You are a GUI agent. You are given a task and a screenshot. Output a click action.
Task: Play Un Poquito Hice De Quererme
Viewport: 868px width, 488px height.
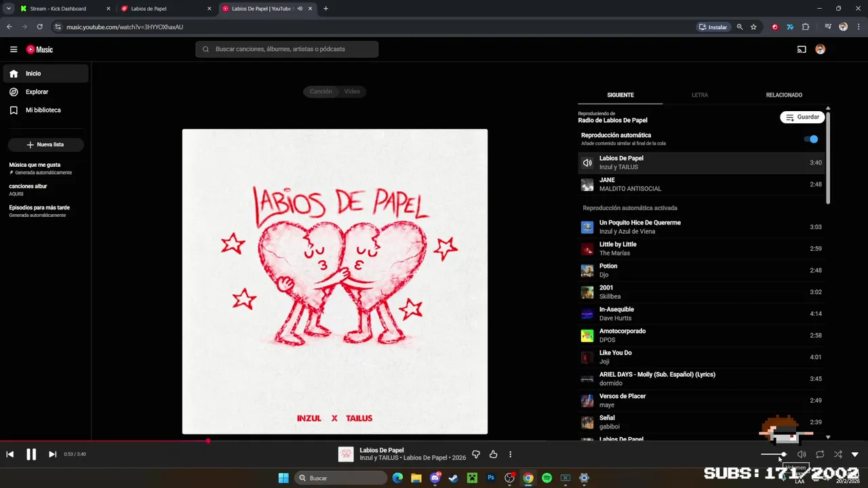pos(702,227)
